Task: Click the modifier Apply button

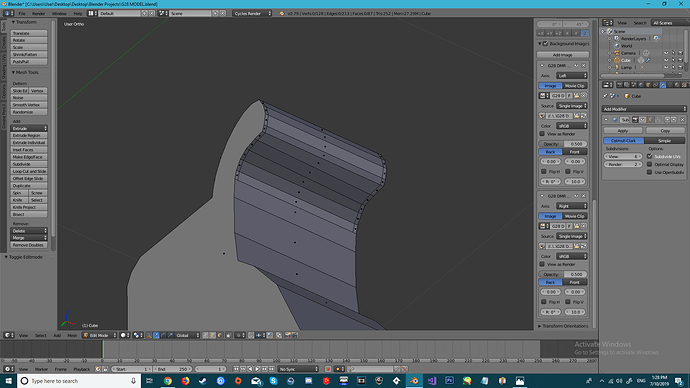Action: pos(623,131)
